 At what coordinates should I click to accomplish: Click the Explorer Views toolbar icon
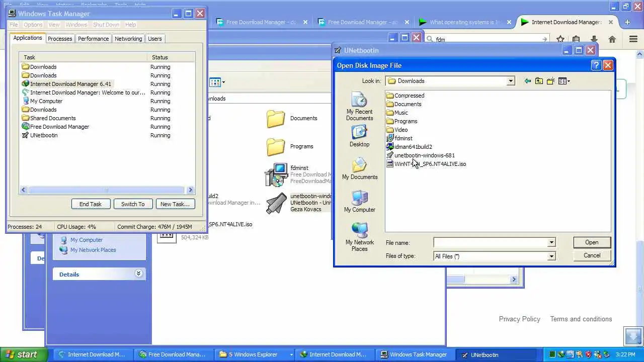coord(217,82)
